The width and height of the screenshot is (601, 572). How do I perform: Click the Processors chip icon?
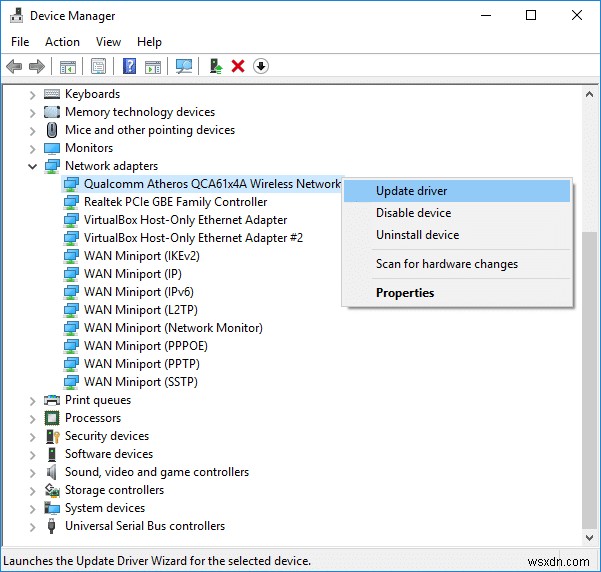52,418
